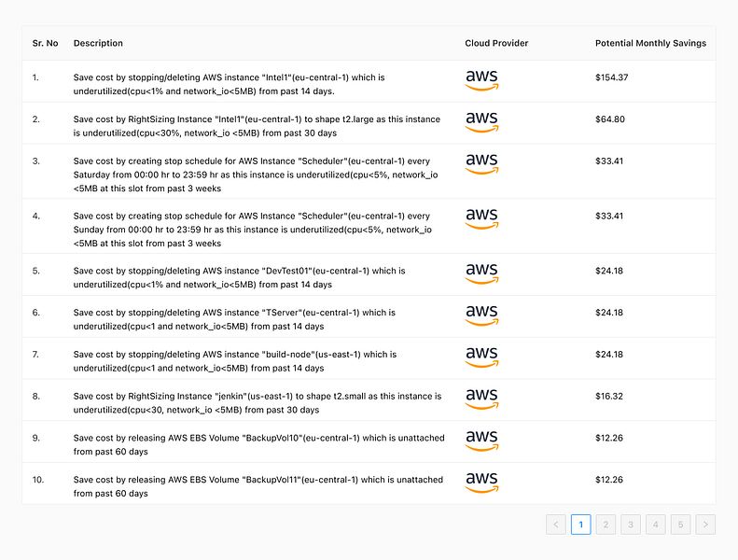Click serial number 3.
This screenshot has height=560, width=738.
point(35,161)
